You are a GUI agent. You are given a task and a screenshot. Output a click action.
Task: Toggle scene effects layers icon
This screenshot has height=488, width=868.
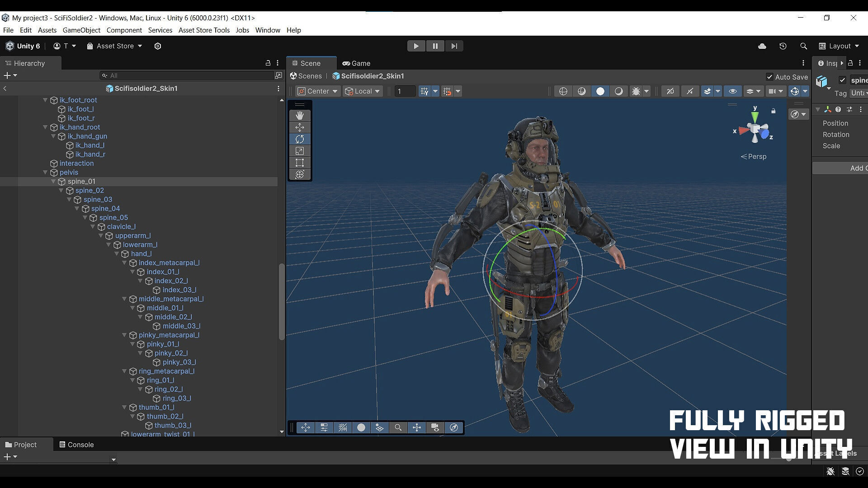707,91
